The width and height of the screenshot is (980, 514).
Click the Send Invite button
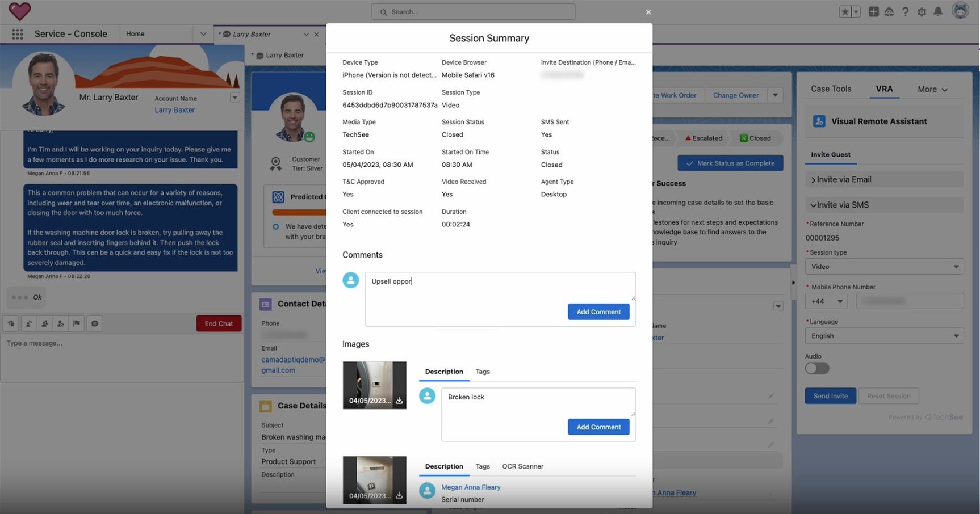pos(830,396)
